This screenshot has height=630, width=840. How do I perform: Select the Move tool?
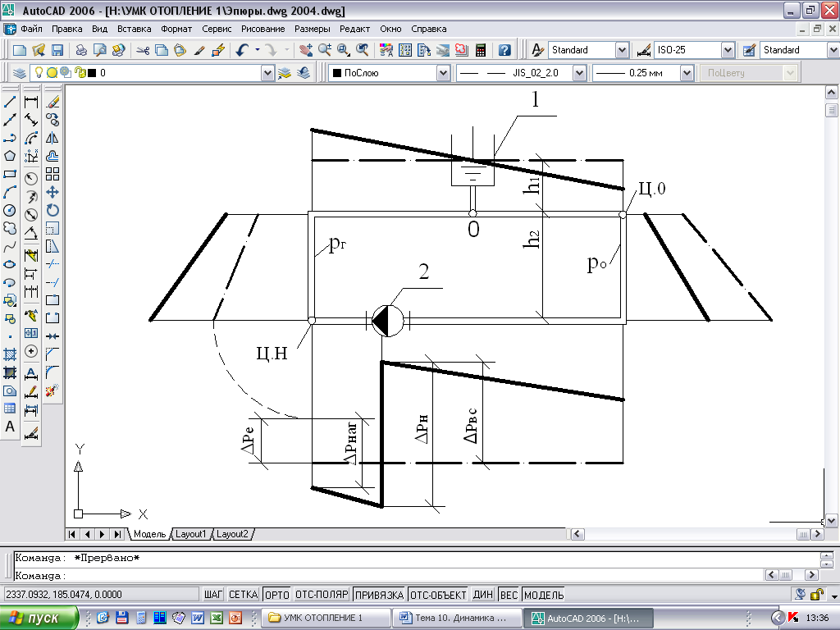(52, 192)
